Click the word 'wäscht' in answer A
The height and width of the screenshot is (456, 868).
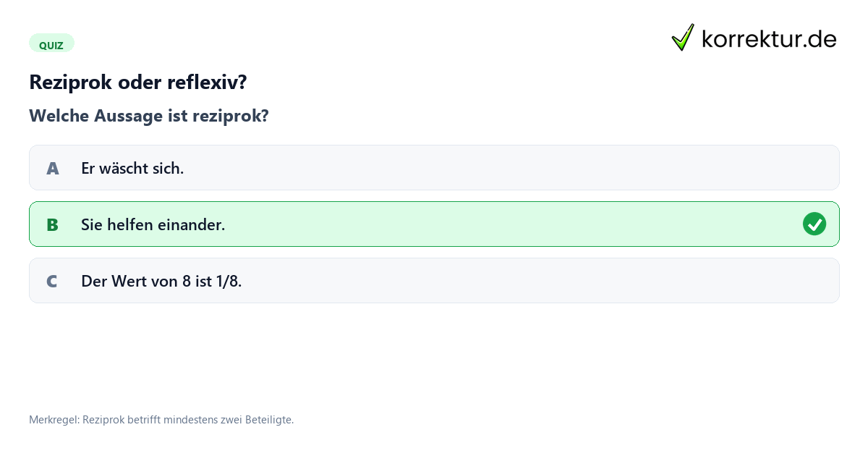(x=123, y=169)
